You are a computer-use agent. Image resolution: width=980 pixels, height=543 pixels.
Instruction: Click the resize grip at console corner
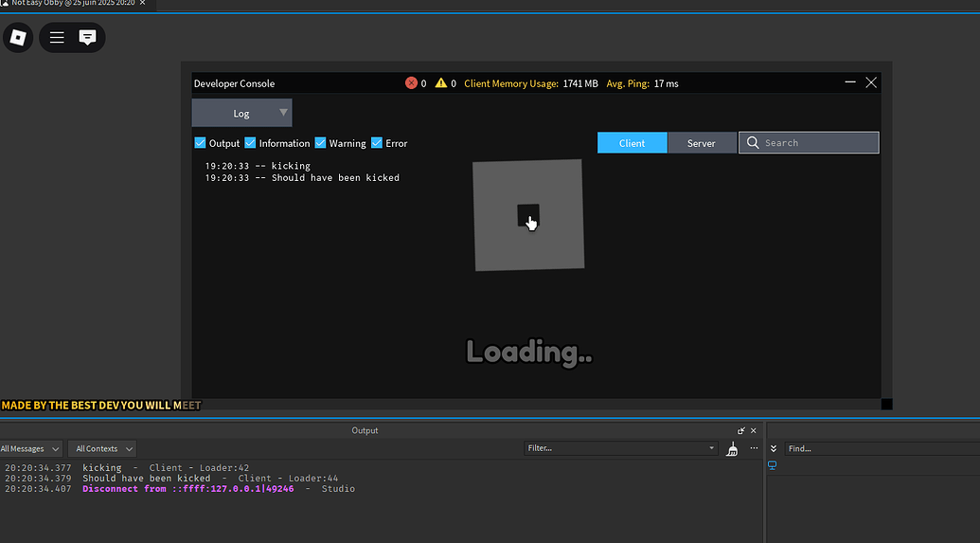[x=887, y=404]
